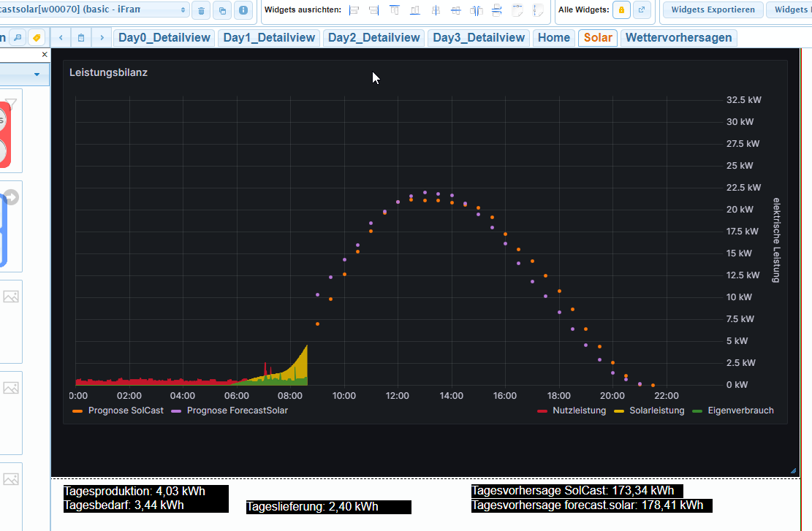
Task: Click the magnifier search icon
Action: coord(18,38)
